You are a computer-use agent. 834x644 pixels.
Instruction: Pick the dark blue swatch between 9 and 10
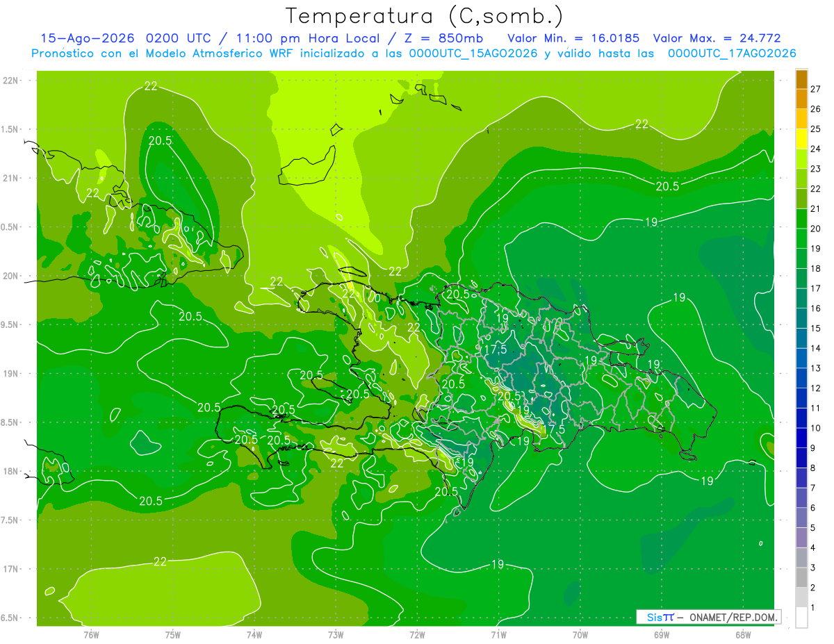(801, 438)
